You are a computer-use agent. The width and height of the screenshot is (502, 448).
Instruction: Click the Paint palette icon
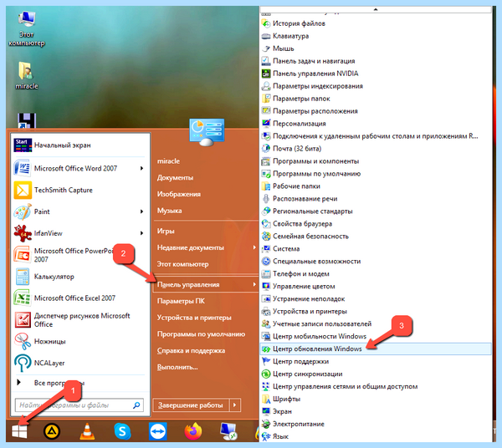click(23, 211)
